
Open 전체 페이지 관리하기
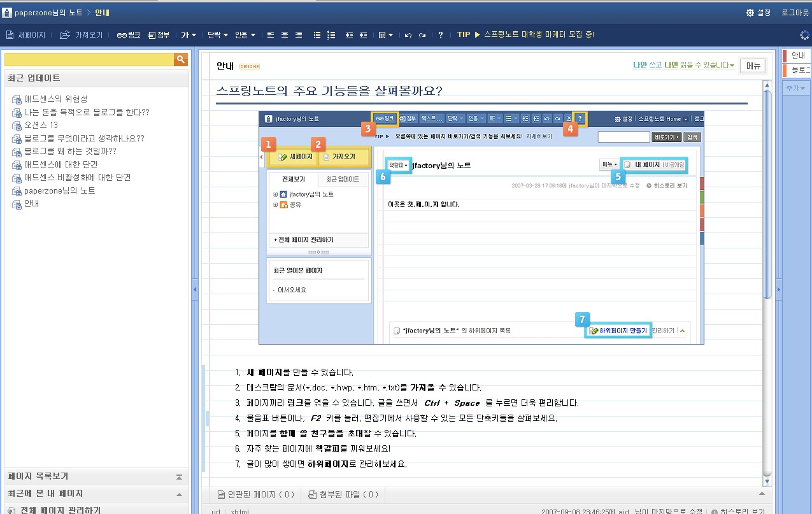(x=54, y=510)
